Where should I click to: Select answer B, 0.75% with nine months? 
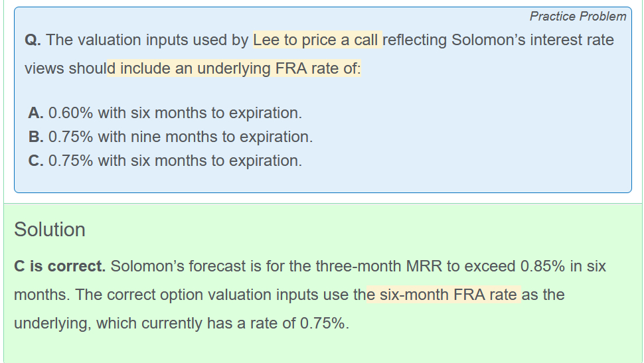pyautogui.click(x=170, y=137)
